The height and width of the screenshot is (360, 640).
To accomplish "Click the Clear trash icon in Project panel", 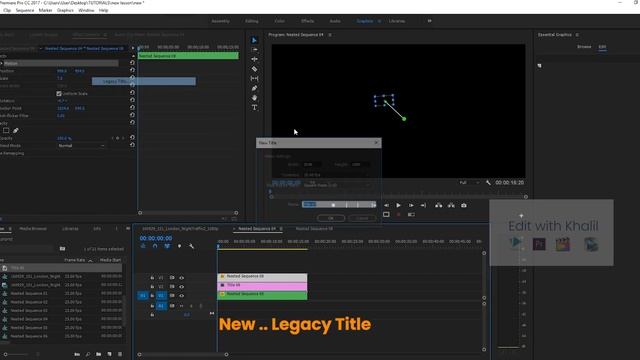I will point(120,354).
